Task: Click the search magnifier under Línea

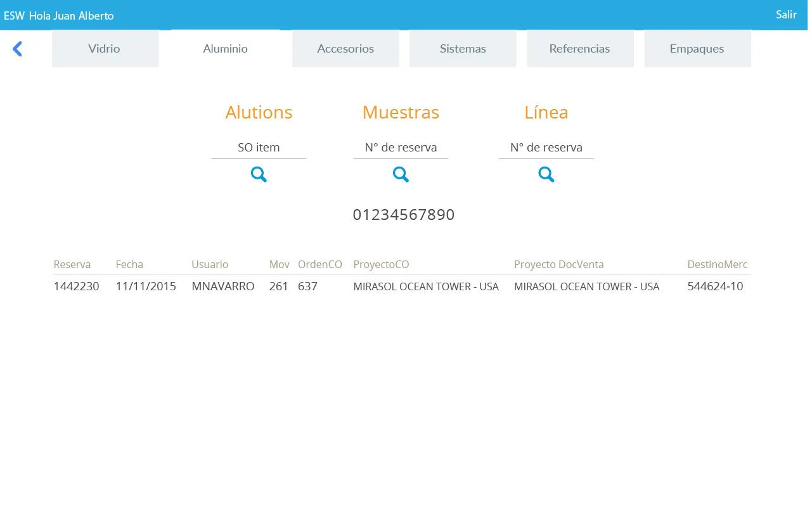Action: click(546, 174)
